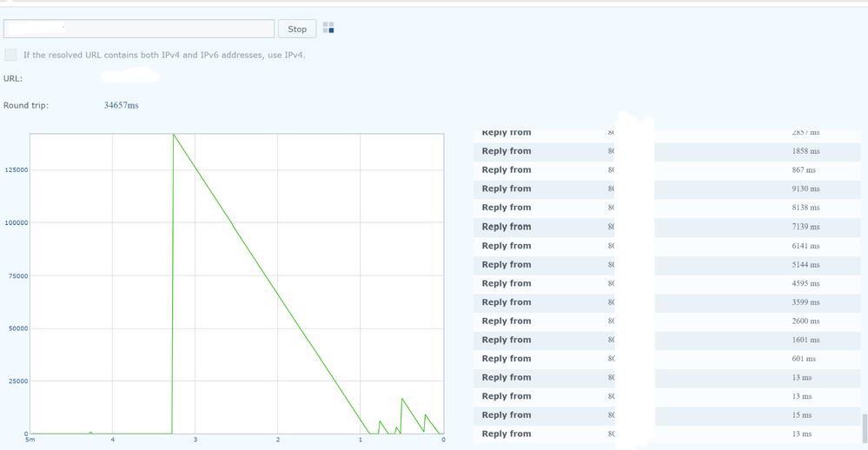Click the scrollbar thumb of reply list
This screenshot has width=868, height=450.
point(864,427)
